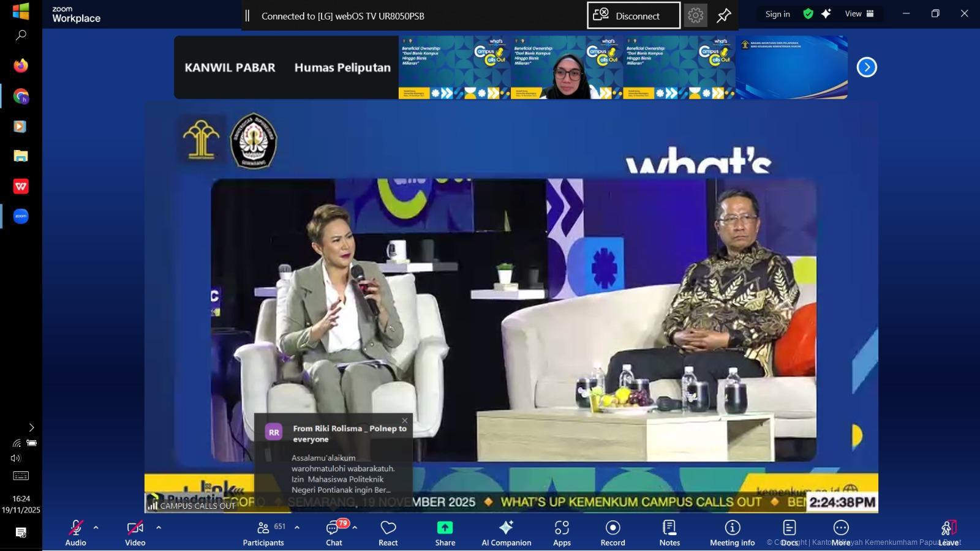Click the green Share screen icon
The height and width of the screenshot is (551, 980).
tap(445, 528)
